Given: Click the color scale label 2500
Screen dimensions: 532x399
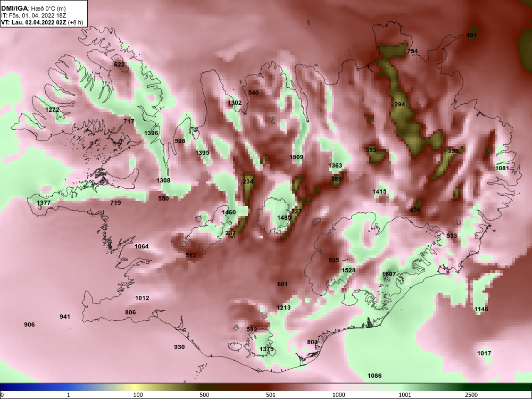Looking at the screenshot, I should pyautogui.click(x=471, y=395).
